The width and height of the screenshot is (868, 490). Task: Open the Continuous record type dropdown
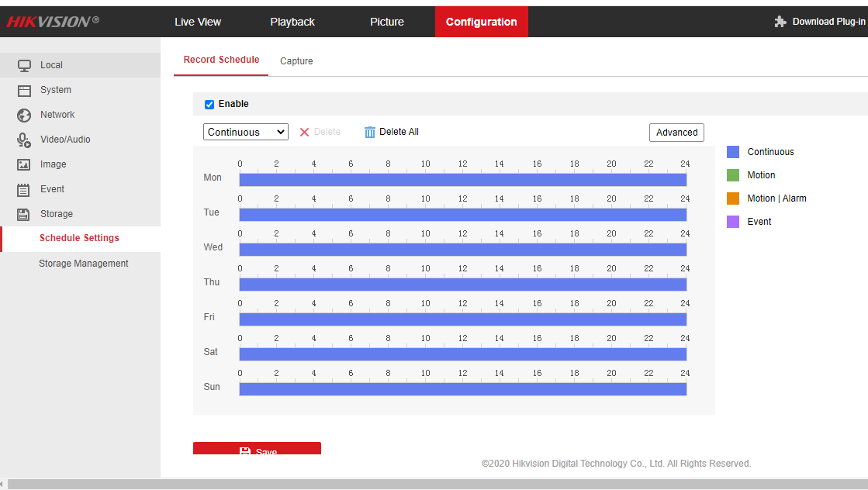coord(246,133)
